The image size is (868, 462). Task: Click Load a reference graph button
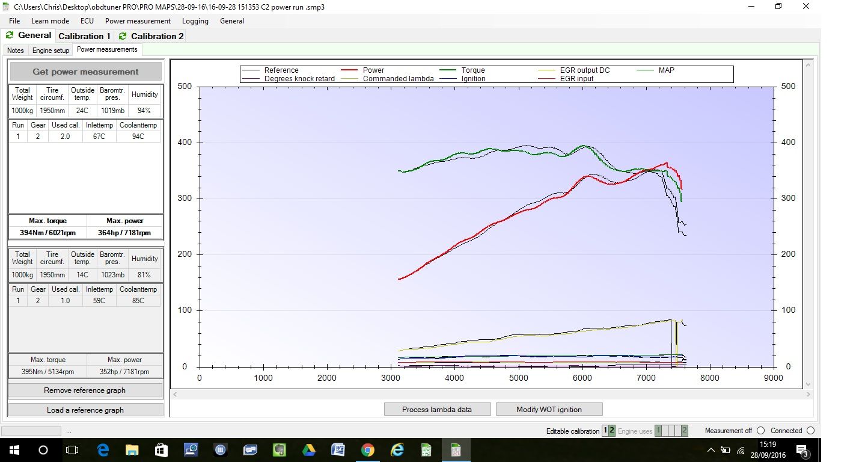pyautogui.click(x=85, y=410)
